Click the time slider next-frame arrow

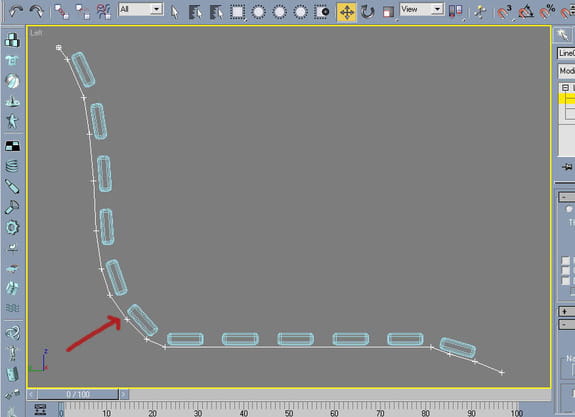tap(124, 394)
